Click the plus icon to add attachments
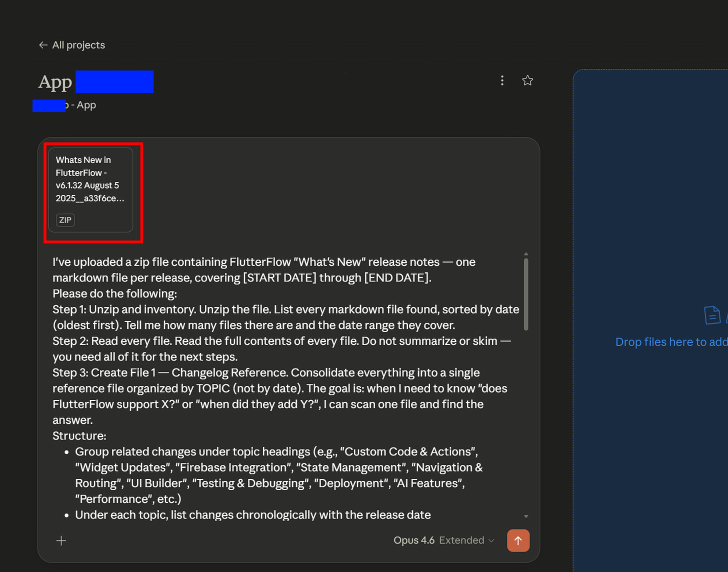The width and height of the screenshot is (728, 572). click(61, 540)
